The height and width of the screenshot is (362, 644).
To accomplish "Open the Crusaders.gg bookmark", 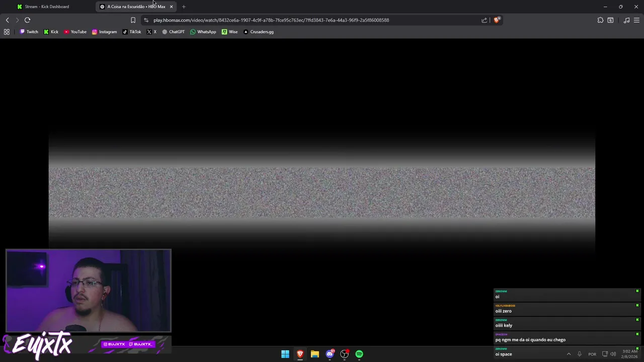I will [x=258, y=32].
